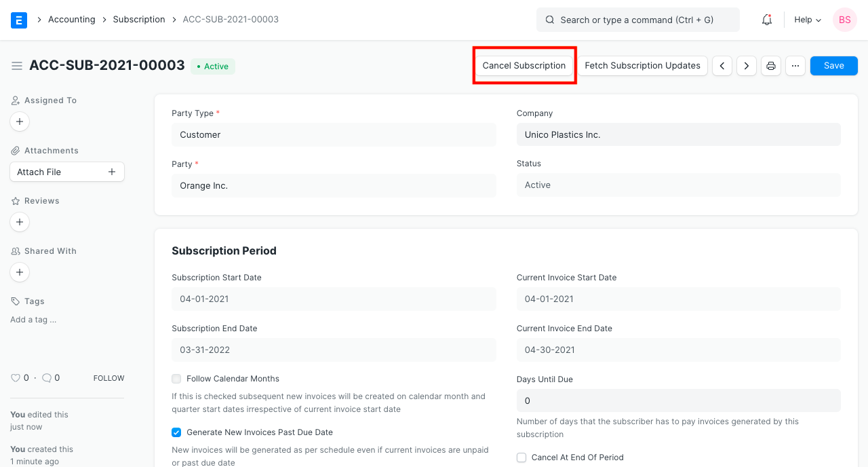
Task: Enable Follow Calendar Months
Action: tap(176, 379)
